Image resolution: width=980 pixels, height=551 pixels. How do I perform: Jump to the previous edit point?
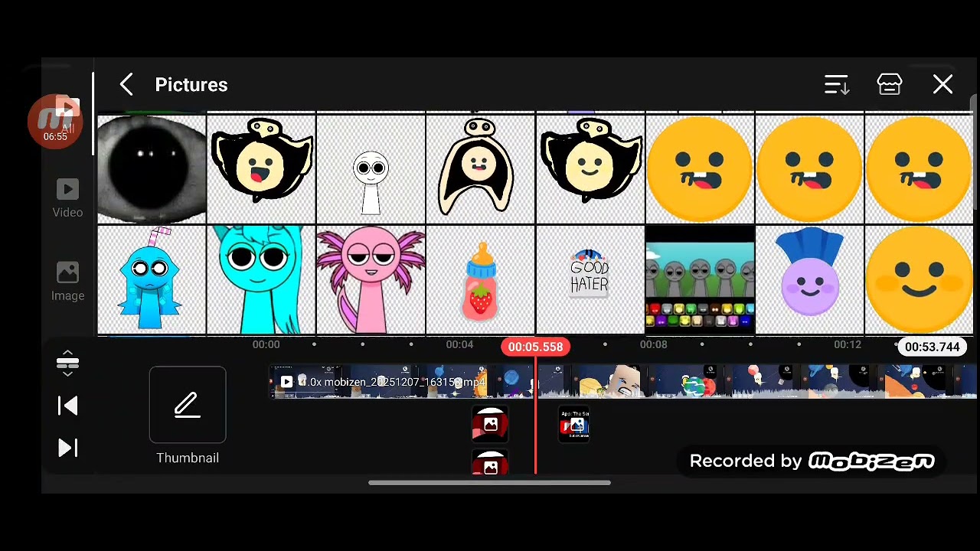[67, 406]
